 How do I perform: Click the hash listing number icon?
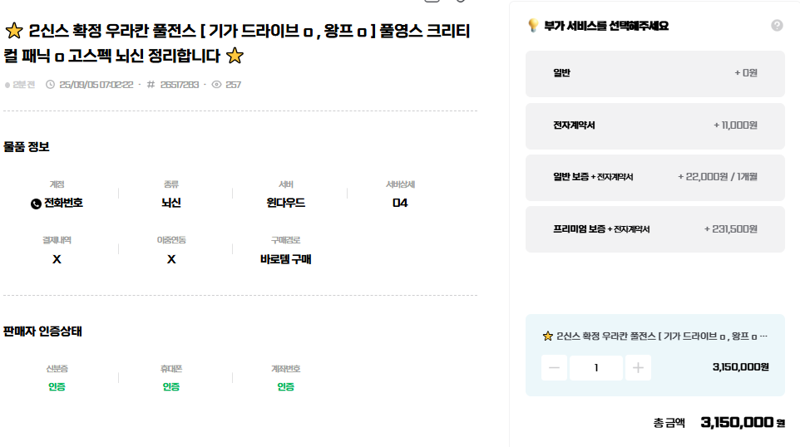point(151,85)
